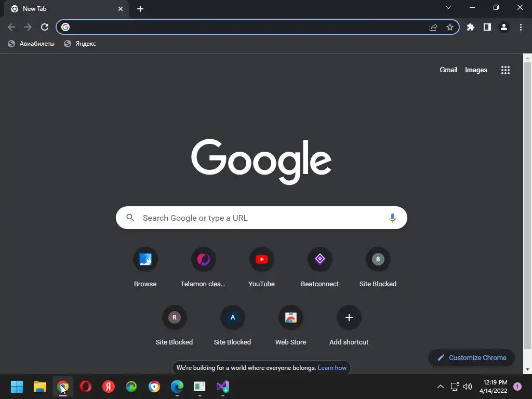532x399 pixels.
Task: Click the Learn how link
Action: pos(332,368)
